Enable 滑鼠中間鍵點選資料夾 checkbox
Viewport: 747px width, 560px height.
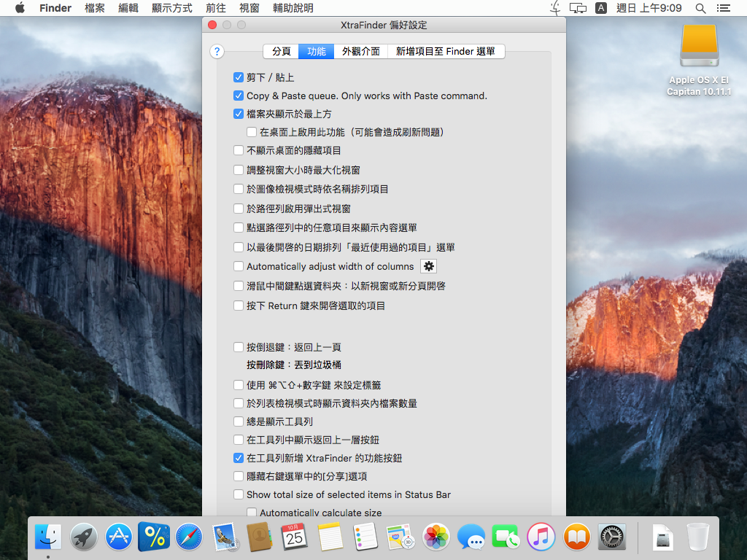coord(239,286)
